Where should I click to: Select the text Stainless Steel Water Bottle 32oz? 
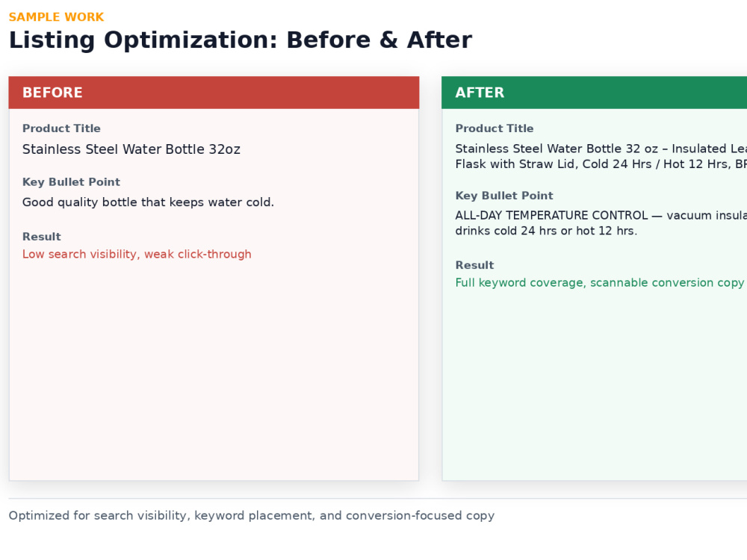pyautogui.click(x=131, y=149)
